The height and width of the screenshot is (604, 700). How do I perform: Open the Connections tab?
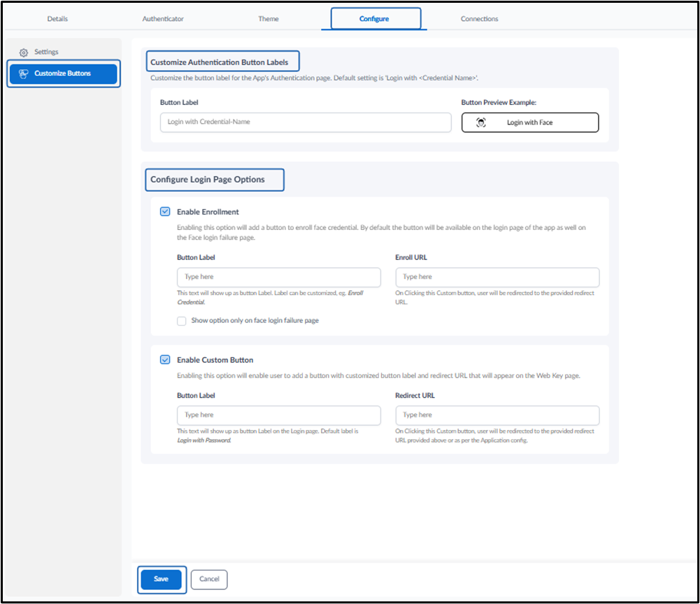click(480, 19)
